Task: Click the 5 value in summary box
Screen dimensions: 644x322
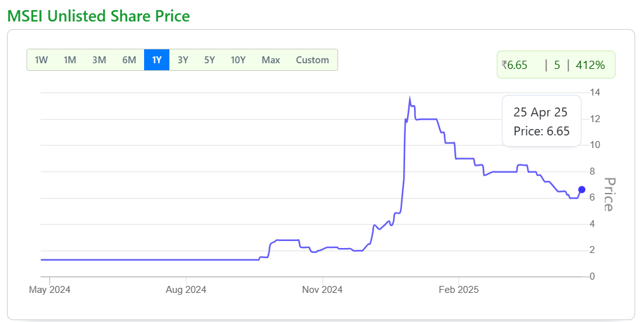Action: tap(557, 65)
